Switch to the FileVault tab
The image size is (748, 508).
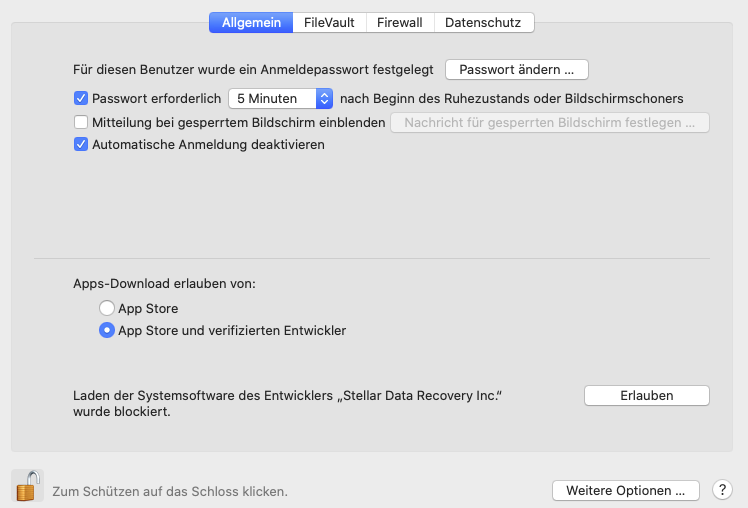coord(329,22)
